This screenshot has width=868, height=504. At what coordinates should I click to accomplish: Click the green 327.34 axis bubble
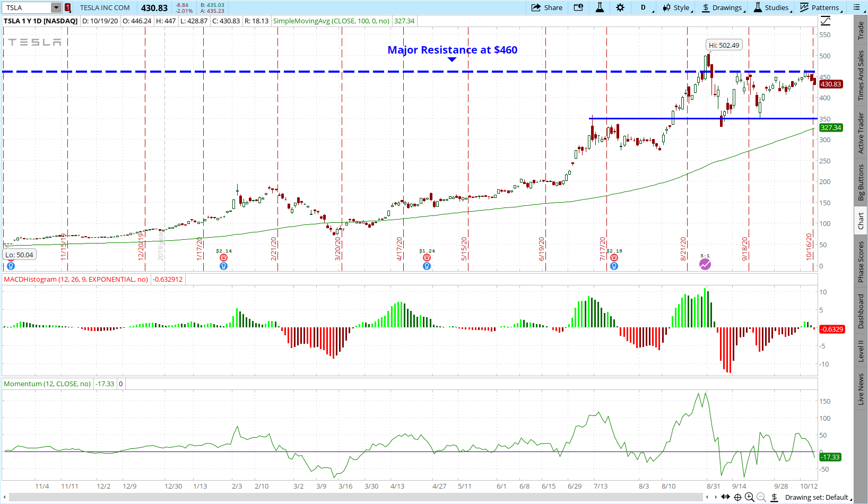830,127
